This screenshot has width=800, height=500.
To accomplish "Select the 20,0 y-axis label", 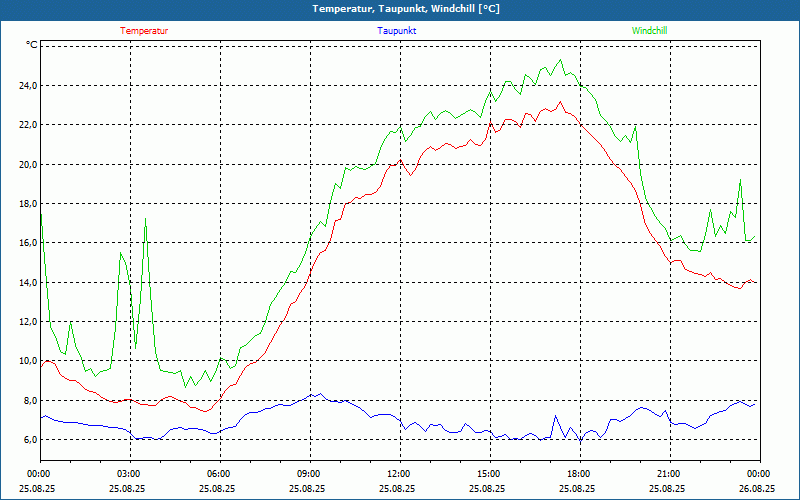I will (28, 164).
